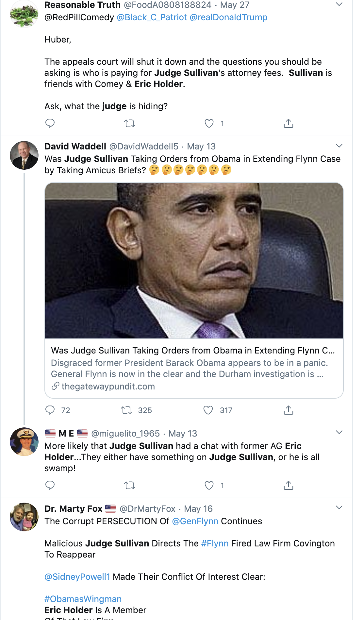
Task: Share the @miguelito_1965 tweet
Action: (x=289, y=485)
